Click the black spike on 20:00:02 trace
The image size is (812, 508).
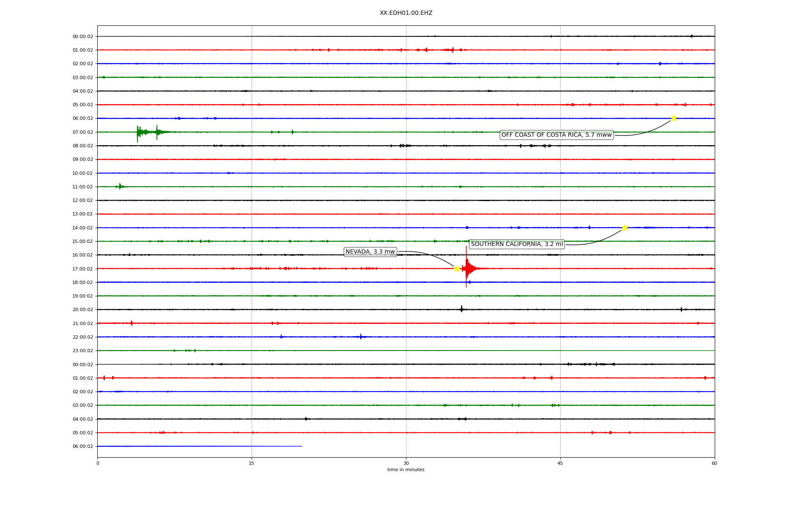[461, 309]
